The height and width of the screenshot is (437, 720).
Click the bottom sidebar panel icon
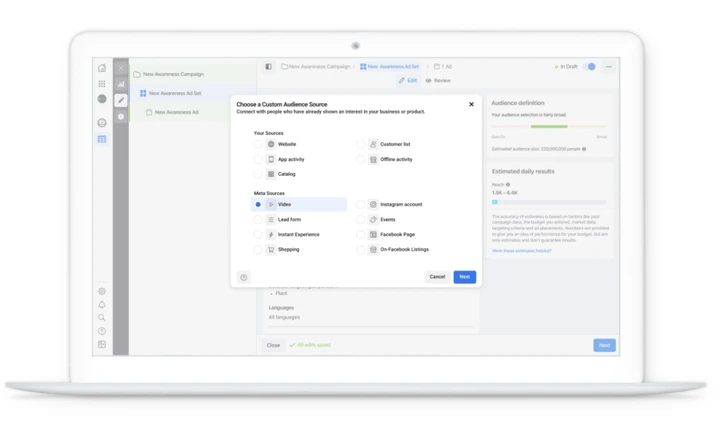tap(102, 344)
